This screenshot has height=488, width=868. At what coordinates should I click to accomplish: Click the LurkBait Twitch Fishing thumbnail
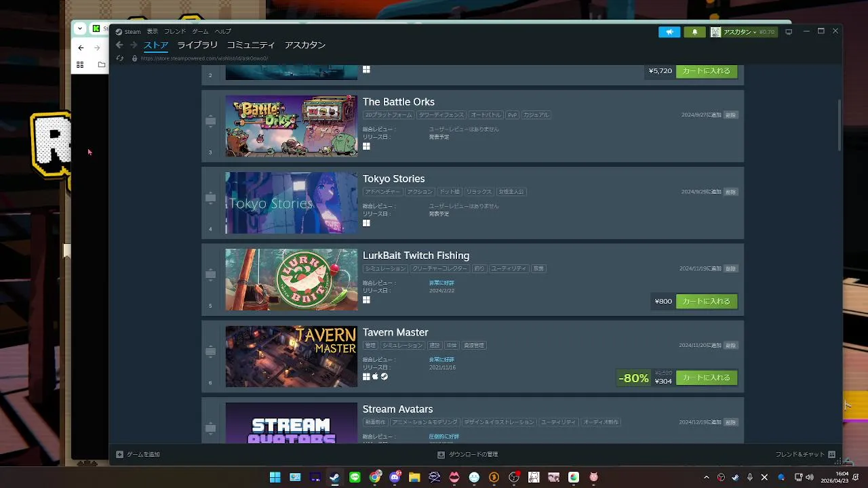[x=292, y=279]
